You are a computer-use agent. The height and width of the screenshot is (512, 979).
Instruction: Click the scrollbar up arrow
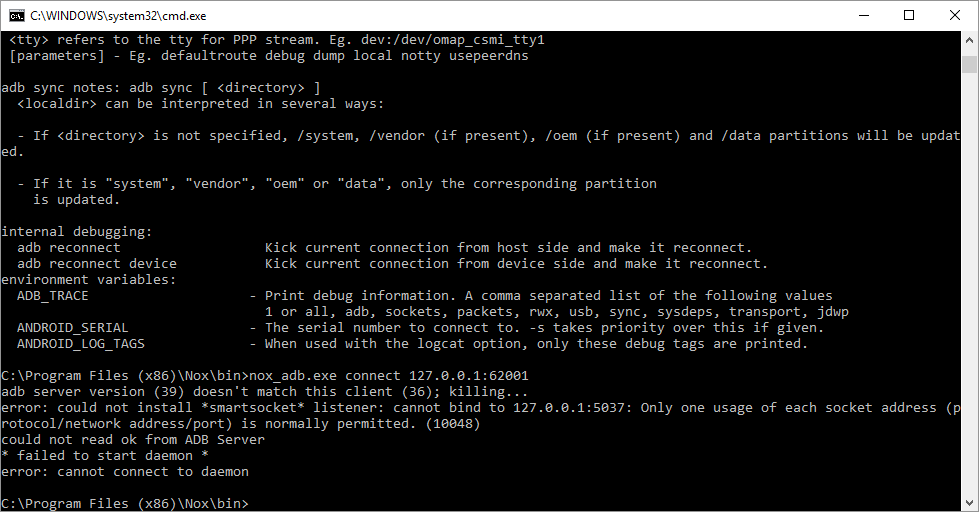pyautogui.click(x=970, y=40)
